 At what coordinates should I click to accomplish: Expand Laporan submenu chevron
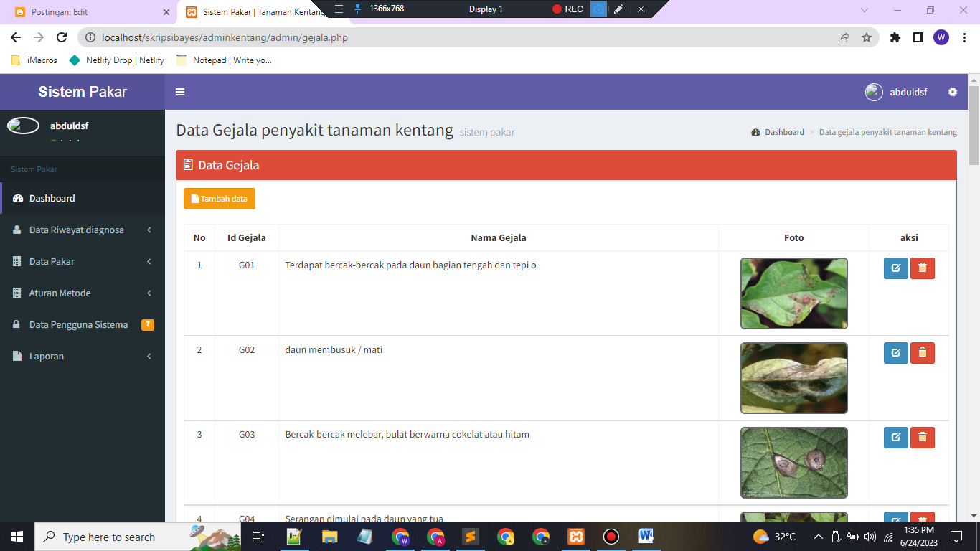coord(149,357)
